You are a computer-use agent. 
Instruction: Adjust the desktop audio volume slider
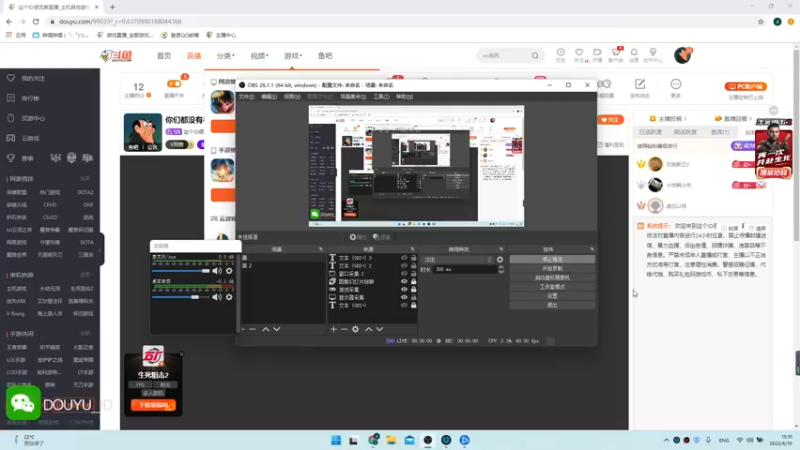tap(182, 297)
